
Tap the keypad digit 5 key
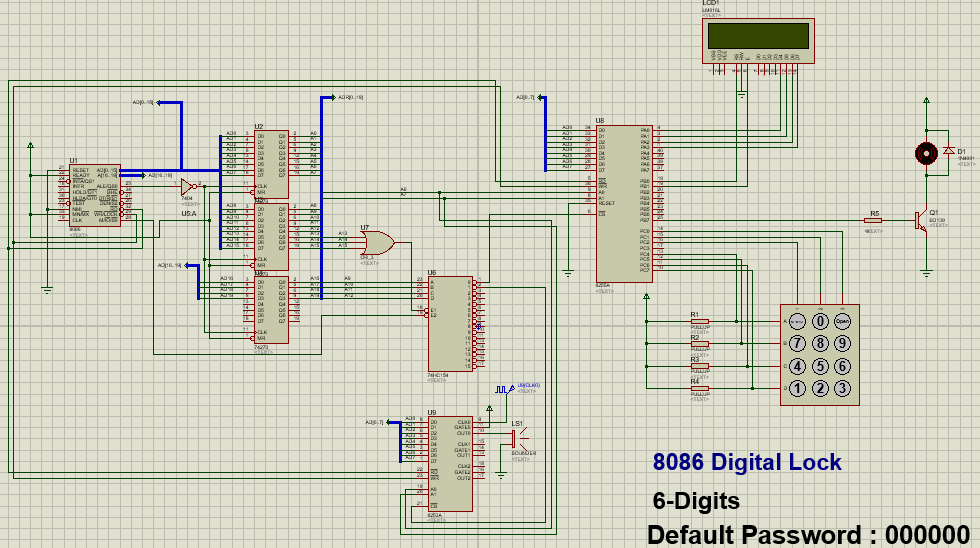click(820, 366)
